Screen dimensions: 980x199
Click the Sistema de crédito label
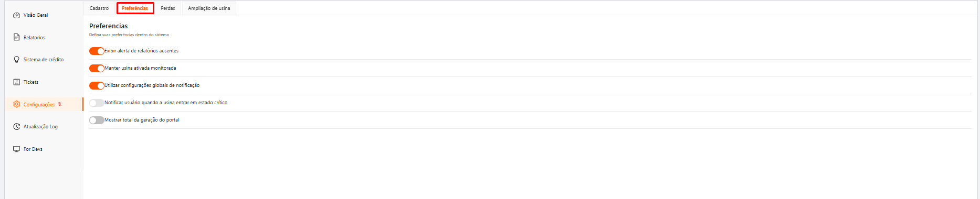(x=44, y=60)
